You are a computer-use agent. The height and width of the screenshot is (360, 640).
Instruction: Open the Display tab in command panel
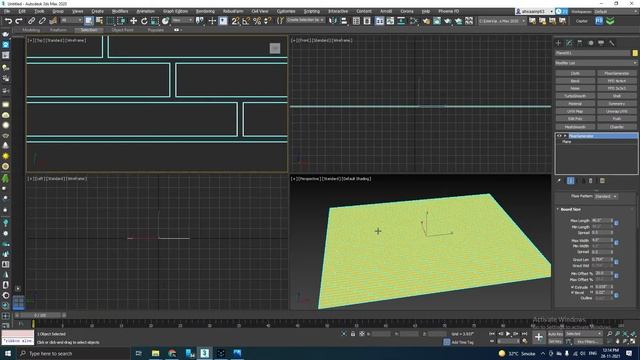click(x=601, y=43)
